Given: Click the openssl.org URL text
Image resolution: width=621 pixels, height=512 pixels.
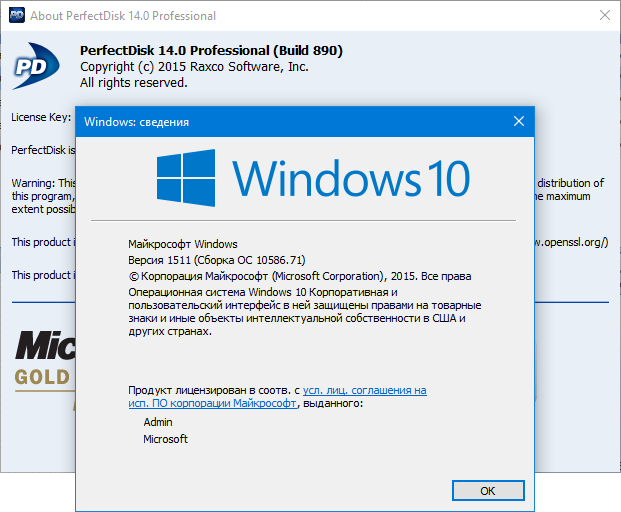Looking at the screenshot, I should click(572, 242).
